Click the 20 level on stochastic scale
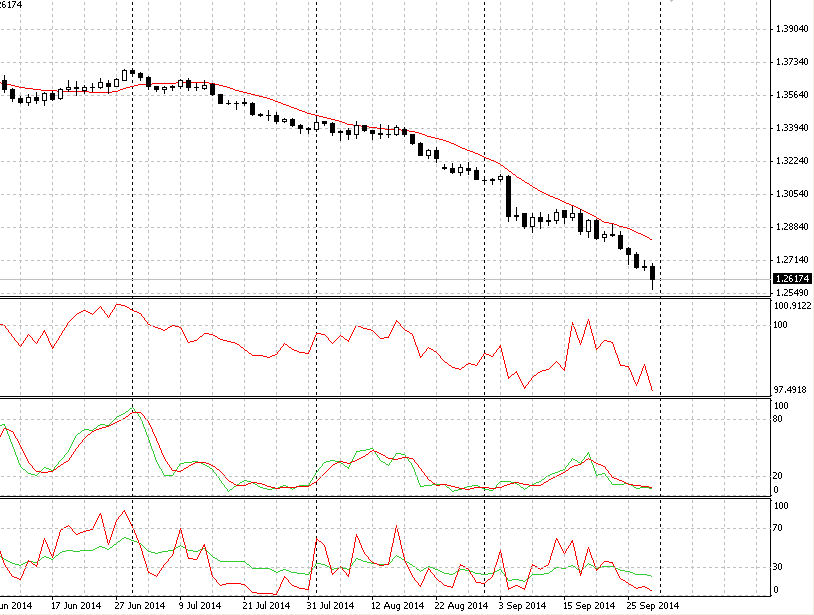This screenshot has width=814, height=615. (778, 476)
